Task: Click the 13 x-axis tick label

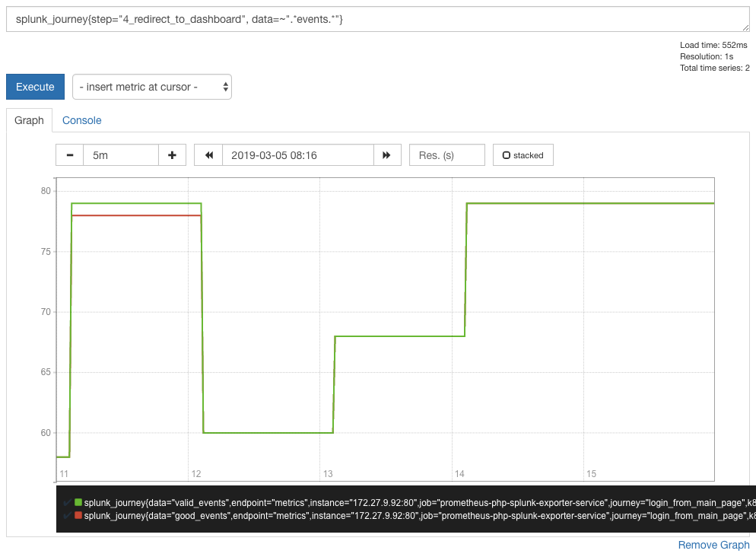Action: 328,474
